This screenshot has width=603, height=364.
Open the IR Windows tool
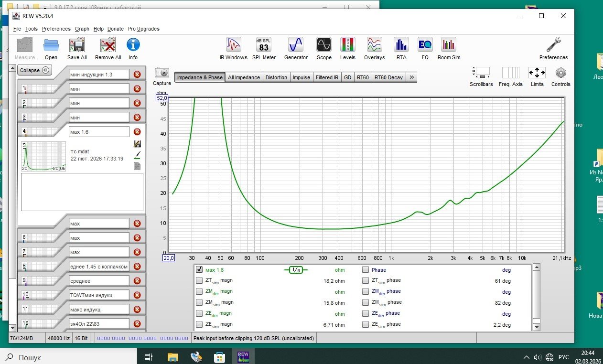(x=233, y=49)
